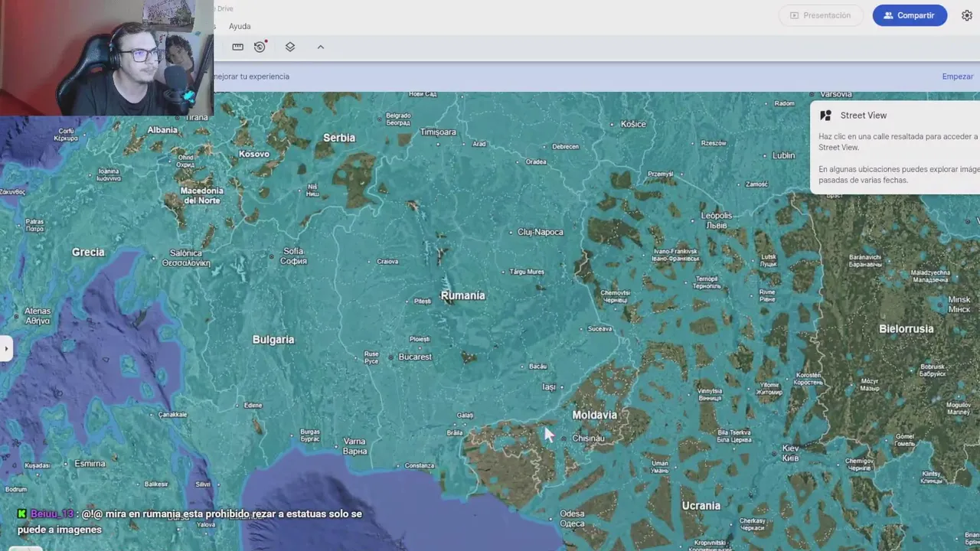
Task: Select the Ternópil city label
Action: (x=706, y=282)
